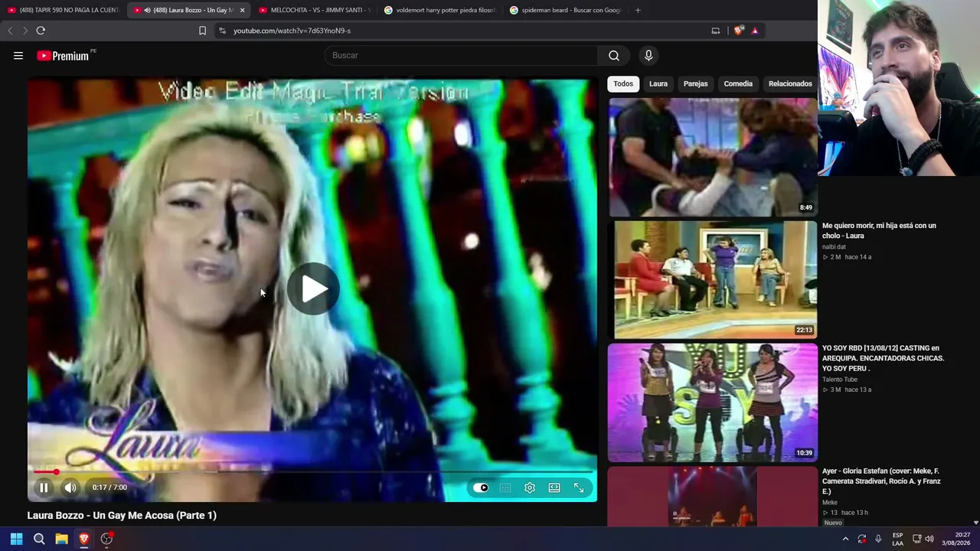This screenshot has width=980, height=551.
Task: Open 'Ayer - Gloria Estefan' video title
Action: pyautogui.click(x=881, y=481)
